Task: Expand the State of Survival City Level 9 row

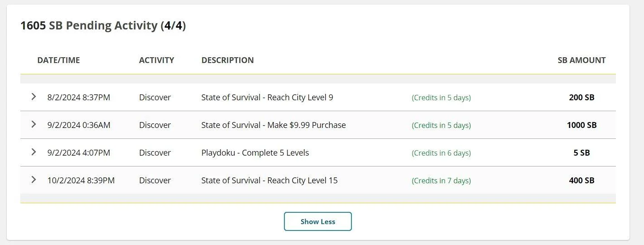Action: 33,97
